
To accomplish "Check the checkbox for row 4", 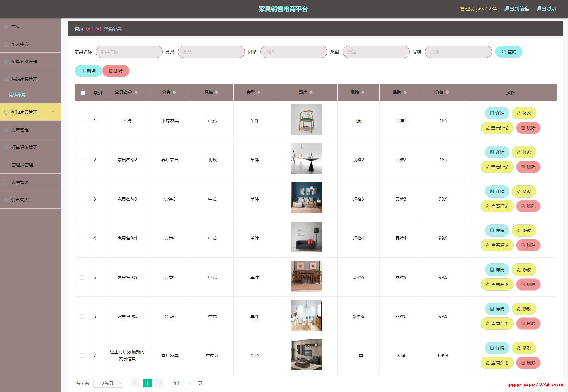I will (82, 238).
